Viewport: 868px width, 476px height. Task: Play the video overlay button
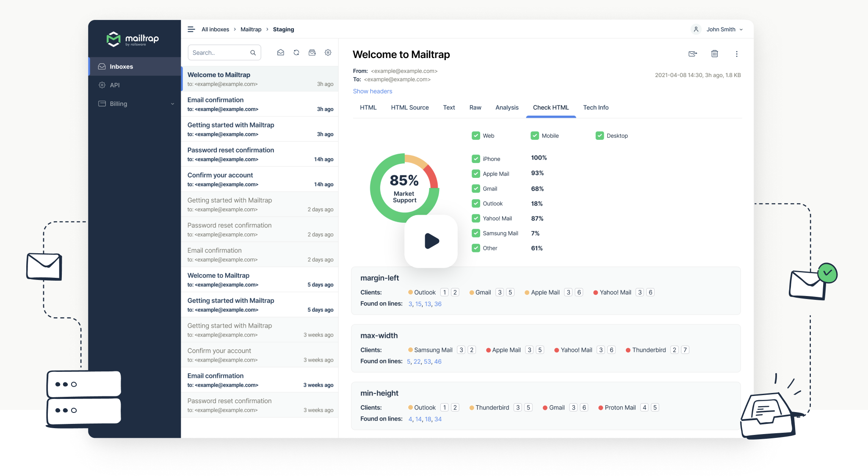pos(431,241)
